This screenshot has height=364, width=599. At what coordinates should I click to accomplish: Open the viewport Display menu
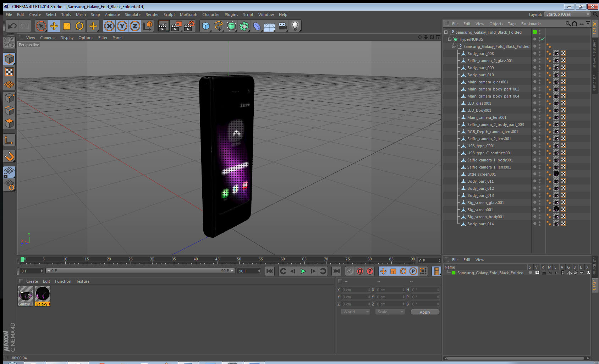[x=67, y=38]
